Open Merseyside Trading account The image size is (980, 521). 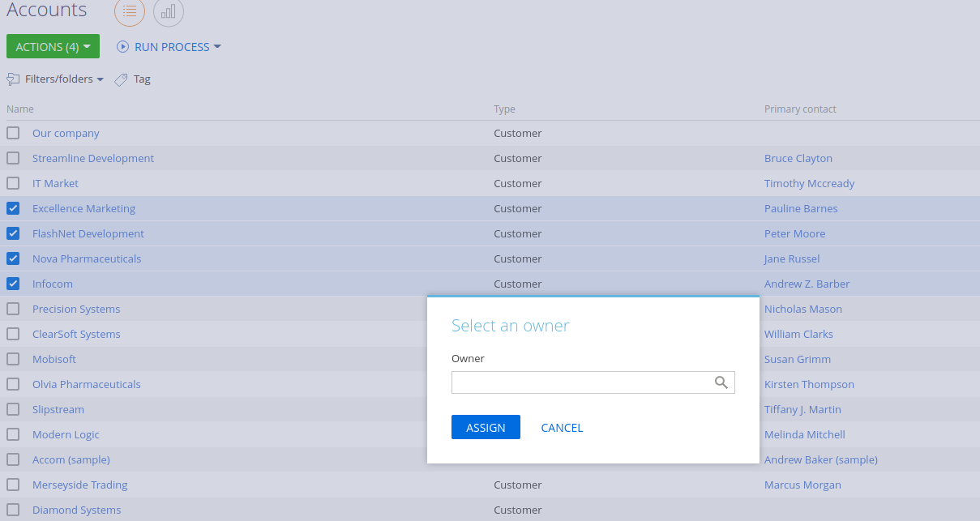(80, 485)
